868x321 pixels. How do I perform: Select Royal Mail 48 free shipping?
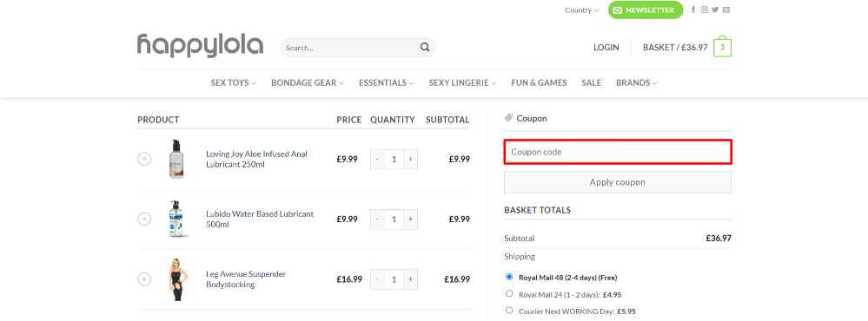[509, 277]
